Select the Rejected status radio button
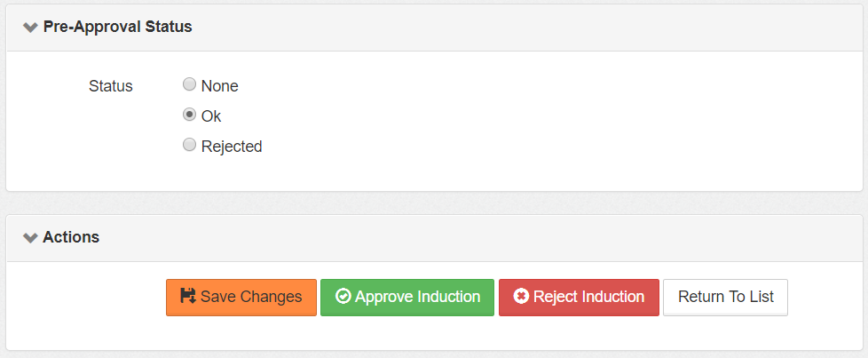This screenshot has height=358, width=868. [189, 146]
